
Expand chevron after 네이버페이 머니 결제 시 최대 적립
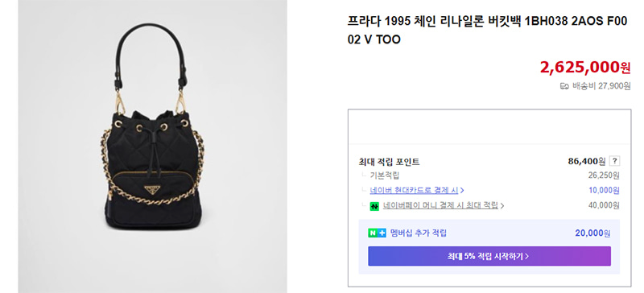click(x=502, y=205)
